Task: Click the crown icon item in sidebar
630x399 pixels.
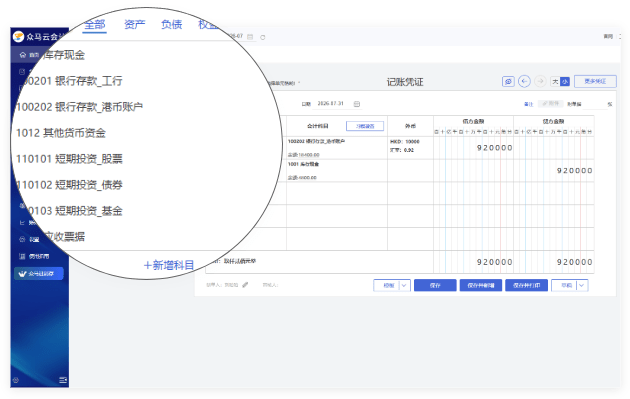Action: [x=39, y=274]
